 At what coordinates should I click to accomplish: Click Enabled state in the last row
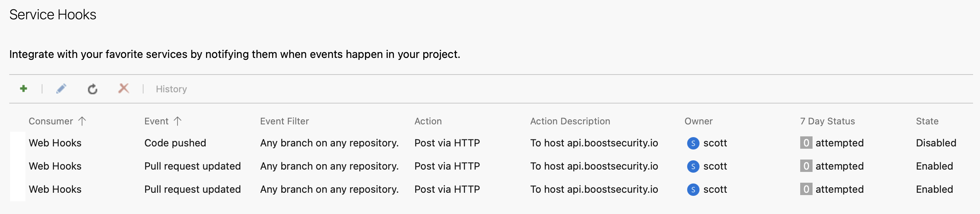(934, 189)
